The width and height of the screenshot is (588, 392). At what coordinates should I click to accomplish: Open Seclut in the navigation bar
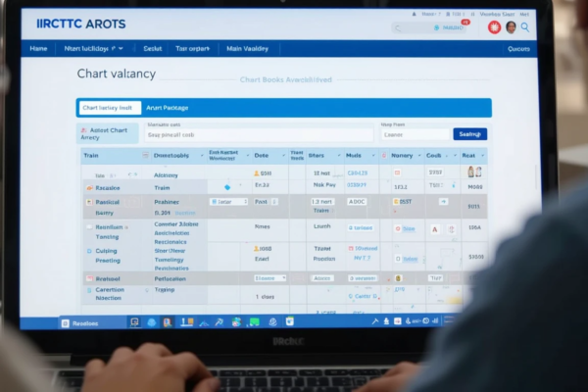coord(152,49)
